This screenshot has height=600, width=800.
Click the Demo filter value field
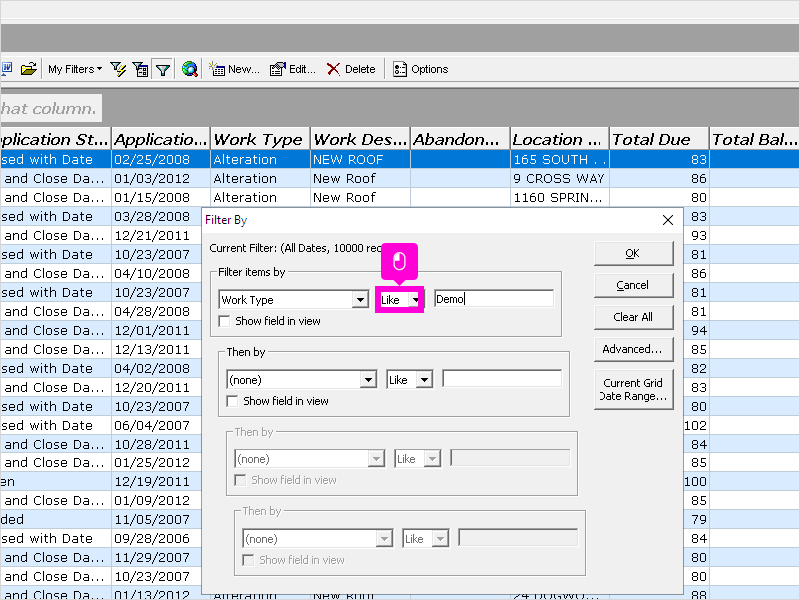tap(493, 299)
